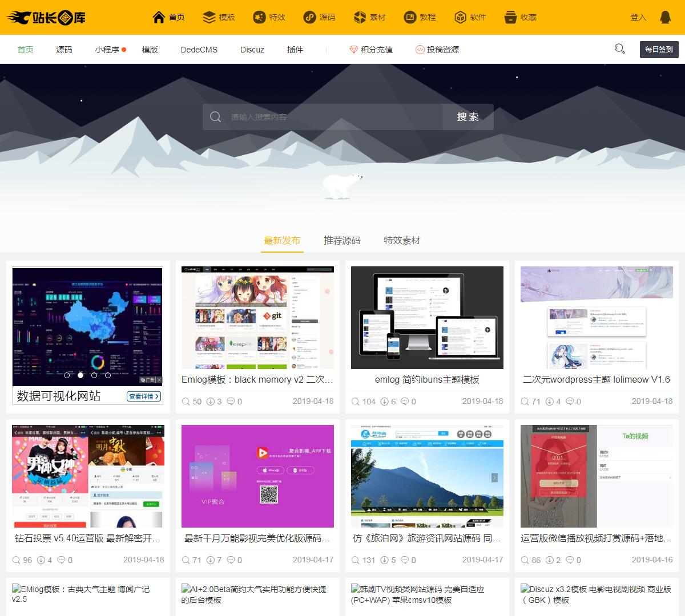Open emlog 简约ibuns主题模板 title link

(427, 380)
